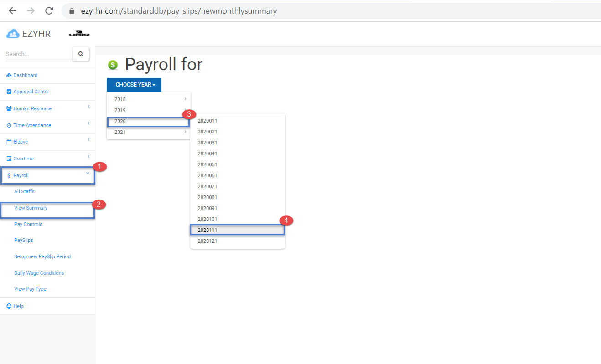Go to Daily Wage Conditions
The image size is (601, 364).
click(39, 273)
